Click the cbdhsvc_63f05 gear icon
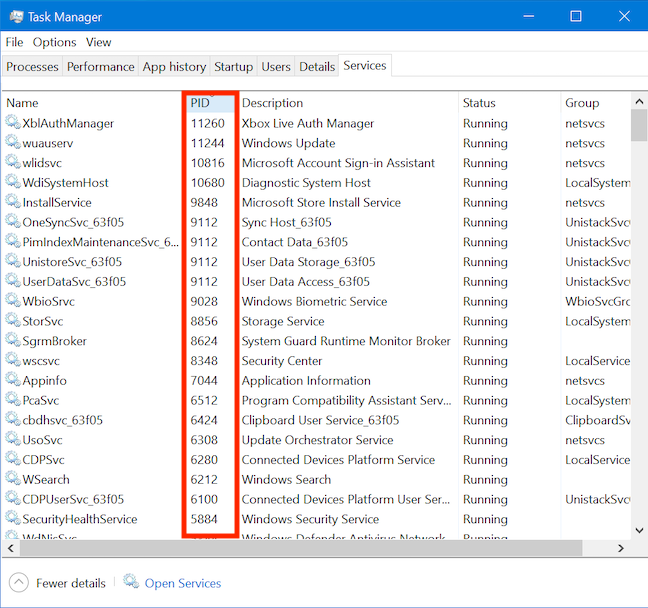The image size is (648, 608). point(13,419)
